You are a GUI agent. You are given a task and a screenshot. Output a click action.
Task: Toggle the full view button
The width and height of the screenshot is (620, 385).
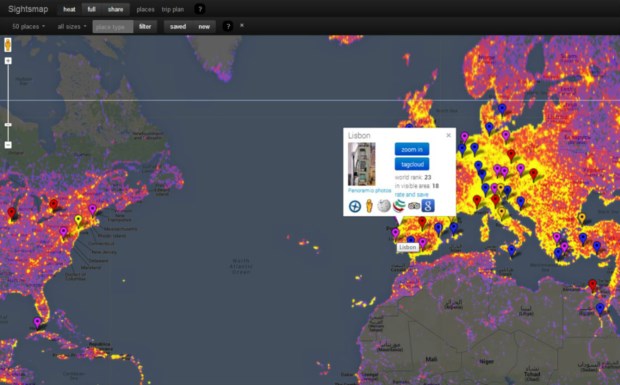(x=91, y=9)
